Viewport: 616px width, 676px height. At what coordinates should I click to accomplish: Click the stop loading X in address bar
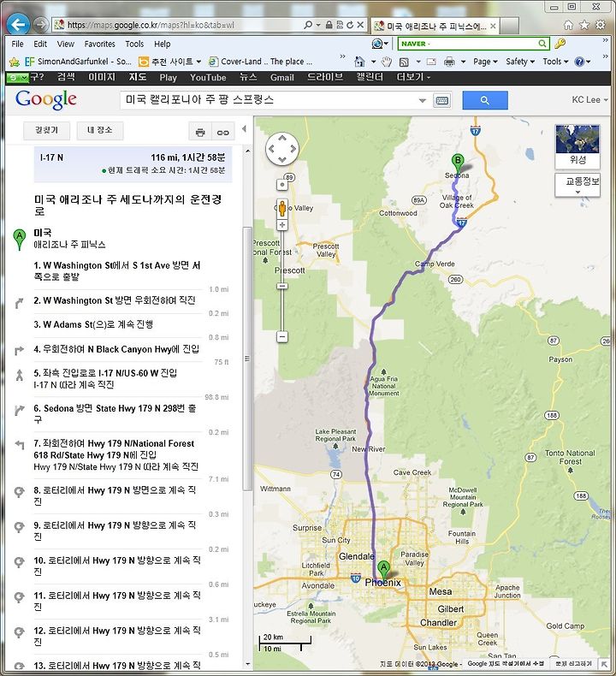(360, 25)
